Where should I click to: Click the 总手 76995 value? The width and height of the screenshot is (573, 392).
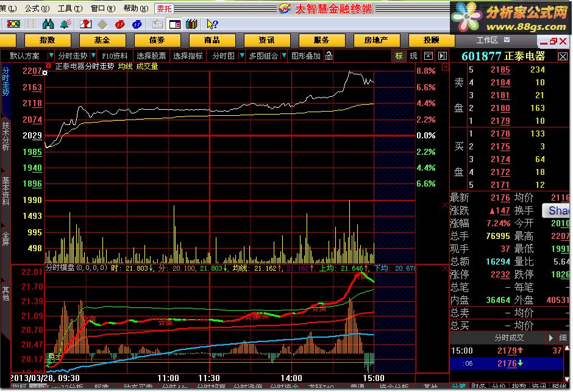tap(498, 236)
